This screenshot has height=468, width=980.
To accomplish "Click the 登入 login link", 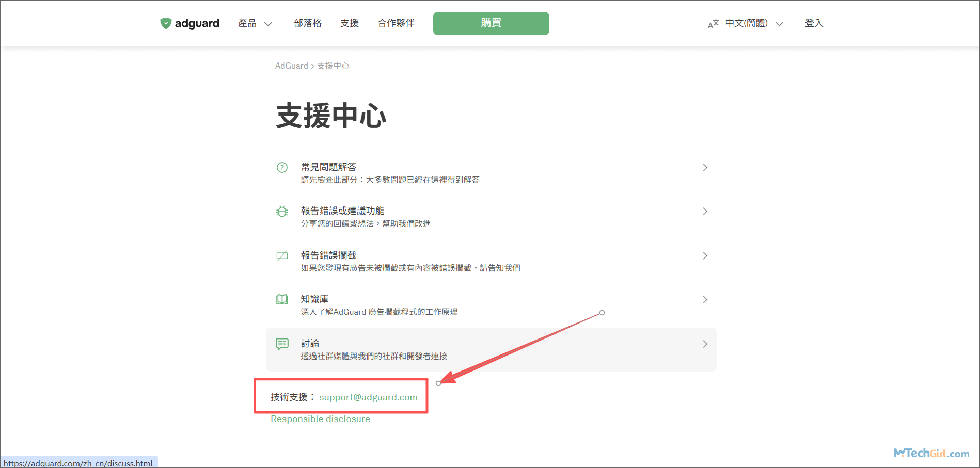I will click(x=814, y=23).
